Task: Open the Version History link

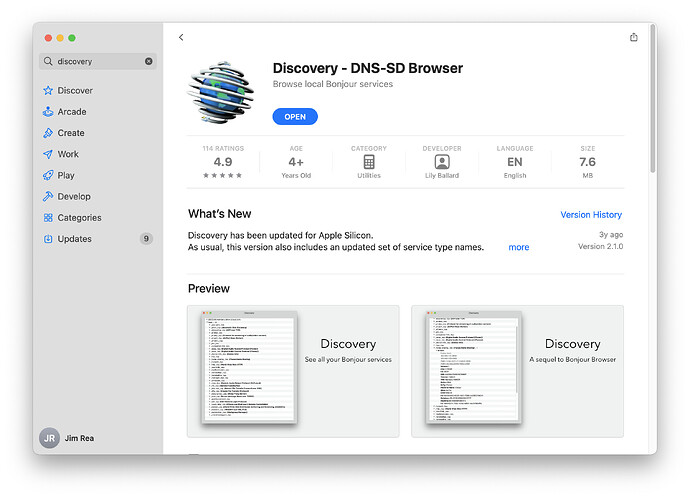Action: pos(591,215)
